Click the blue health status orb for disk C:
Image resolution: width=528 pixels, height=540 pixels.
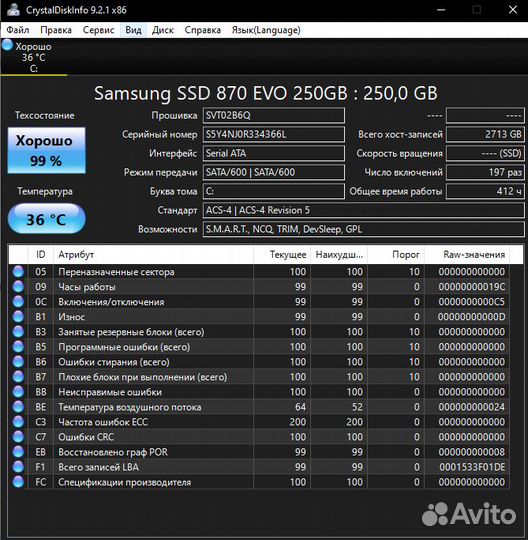click(x=7, y=45)
